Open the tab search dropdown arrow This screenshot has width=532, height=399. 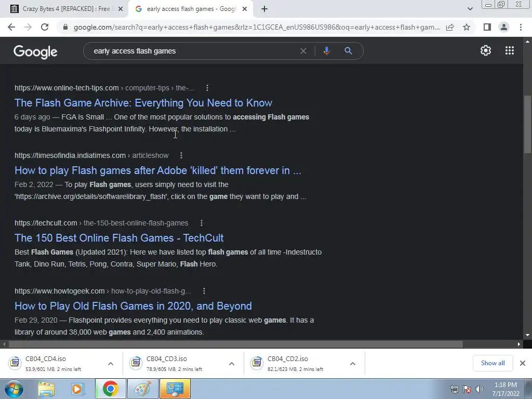(x=470, y=9)
